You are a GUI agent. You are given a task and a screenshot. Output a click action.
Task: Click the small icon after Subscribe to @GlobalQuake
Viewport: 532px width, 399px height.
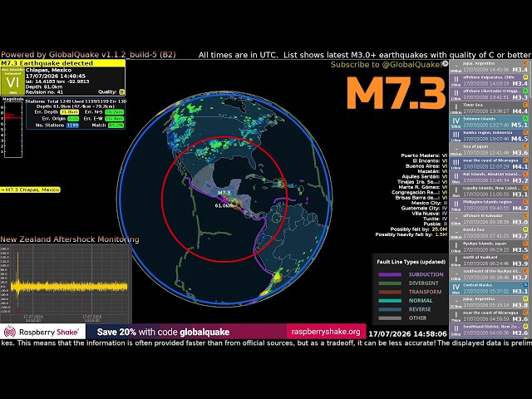click(x=446, y=63)
